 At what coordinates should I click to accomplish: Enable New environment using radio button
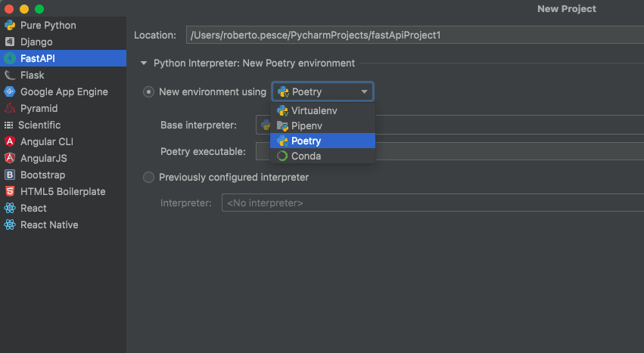tap(148, 92)
